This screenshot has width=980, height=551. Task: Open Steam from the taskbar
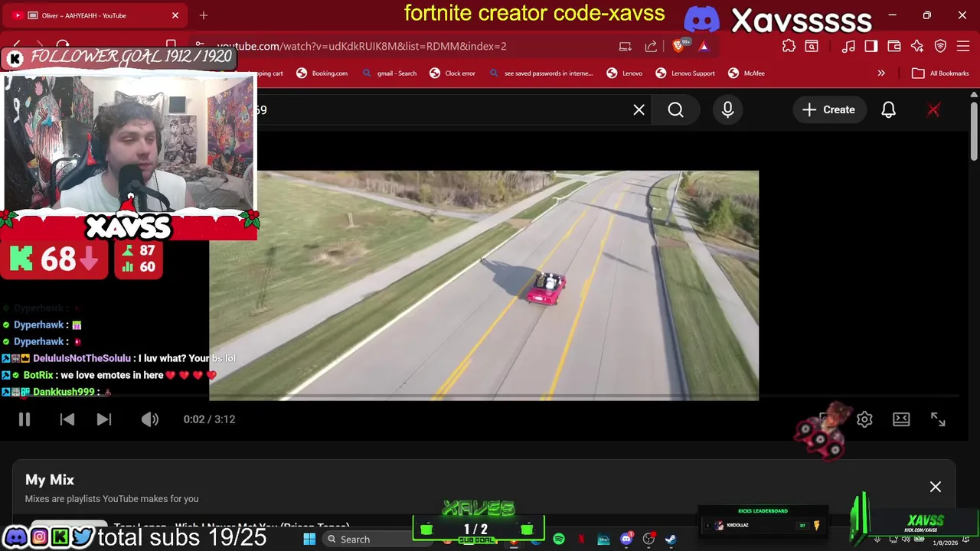(x=671, y=539)
